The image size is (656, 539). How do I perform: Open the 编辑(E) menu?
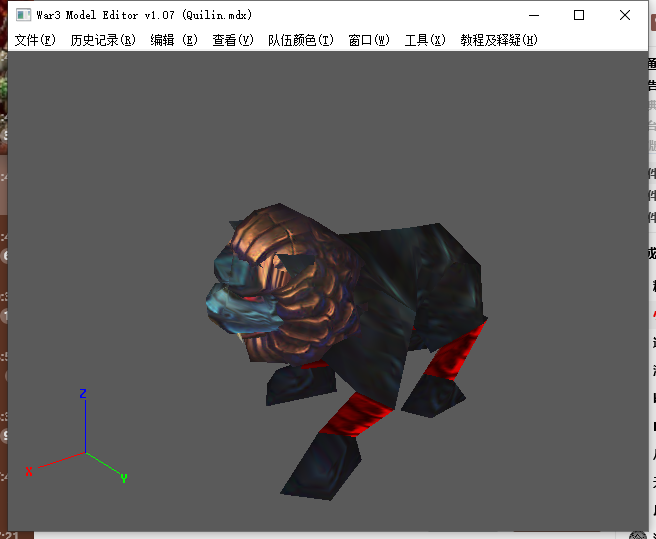pyautogui.click(x=174, y=40)
